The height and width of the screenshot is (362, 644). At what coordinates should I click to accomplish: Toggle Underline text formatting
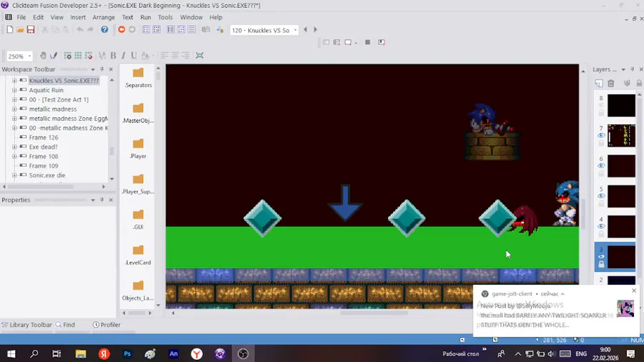pos(134,55)
